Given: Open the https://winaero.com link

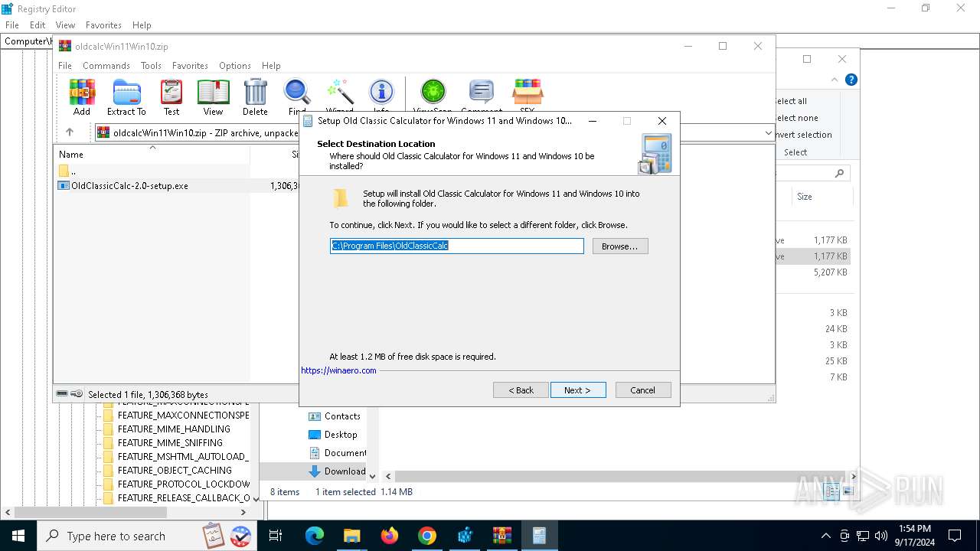Looking at the screenshot, I should pyautogui.click(x=338, y=370).
